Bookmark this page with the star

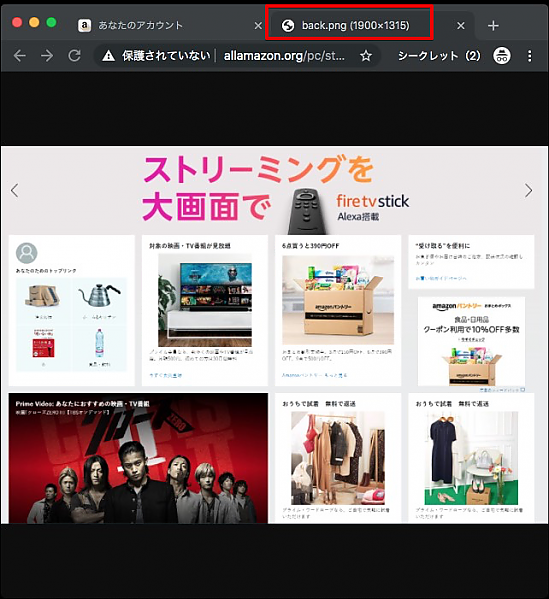point(366,56)
